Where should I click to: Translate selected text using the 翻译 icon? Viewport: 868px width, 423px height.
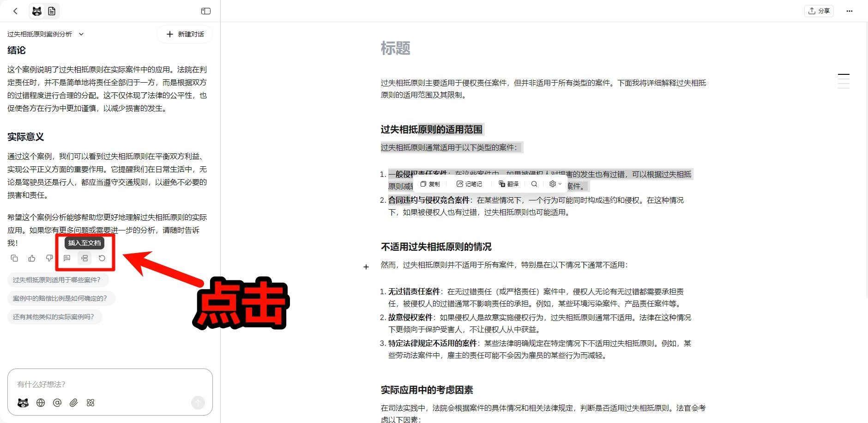509,184
